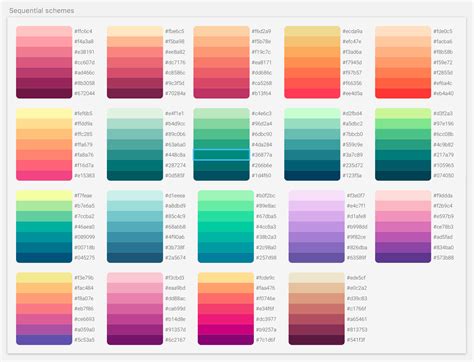474x362 pixels.
Task: Click the pale yellow swatch #fef6b5
Action: pos(44,114)
